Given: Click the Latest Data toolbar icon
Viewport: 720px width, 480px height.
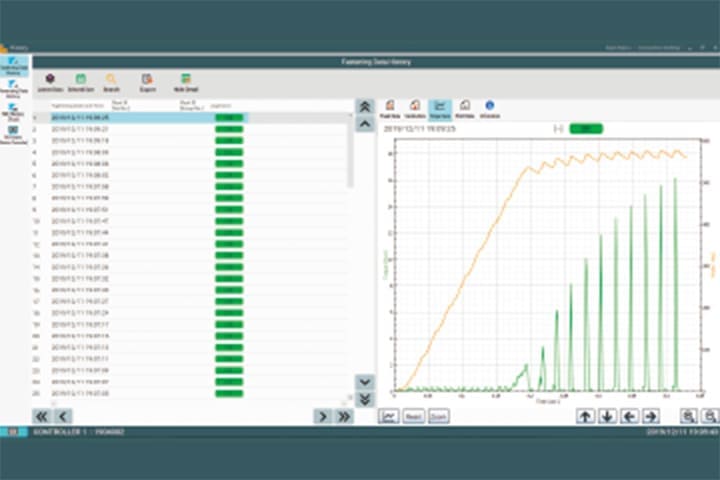Looking at the screenshot, I should 50,81.
